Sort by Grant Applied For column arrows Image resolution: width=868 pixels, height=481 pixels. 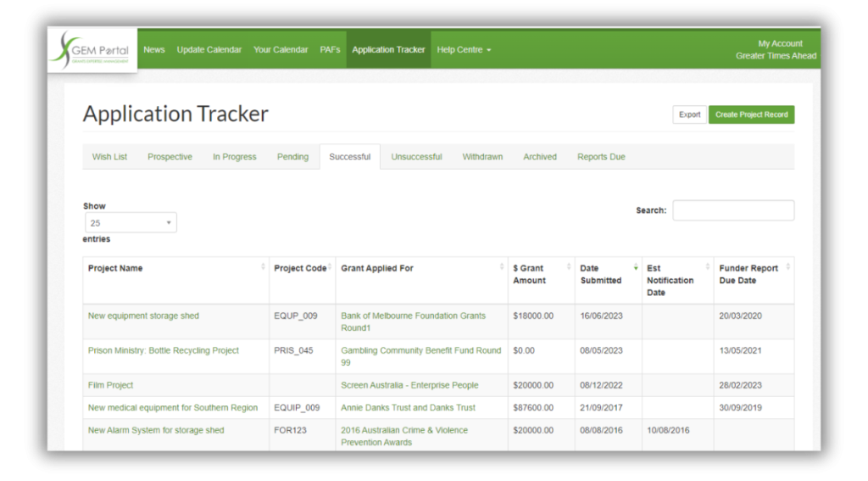(502, 267)
